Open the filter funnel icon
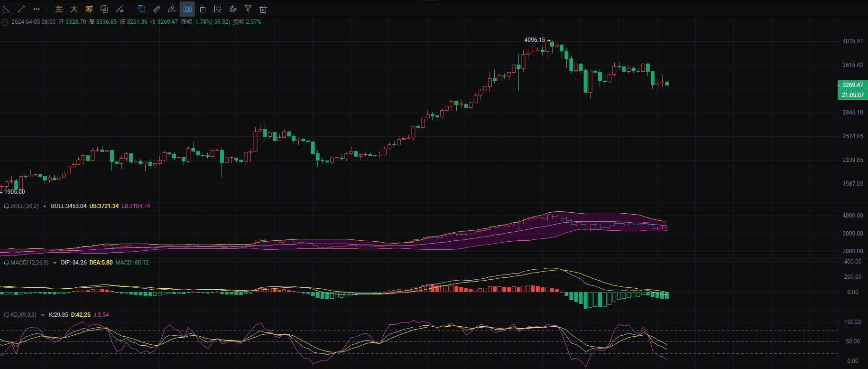Image resolution: width=868 pixels, height=369 pixels. pos(248,9)
